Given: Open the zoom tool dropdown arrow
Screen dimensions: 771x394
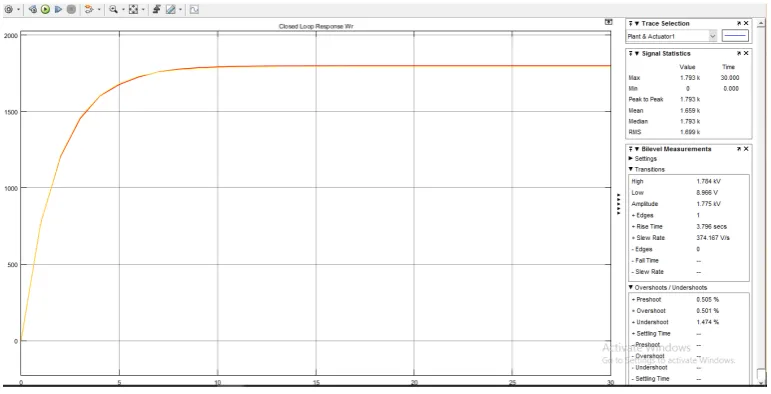Looking at the screenshot, I should tap(123, 9).
